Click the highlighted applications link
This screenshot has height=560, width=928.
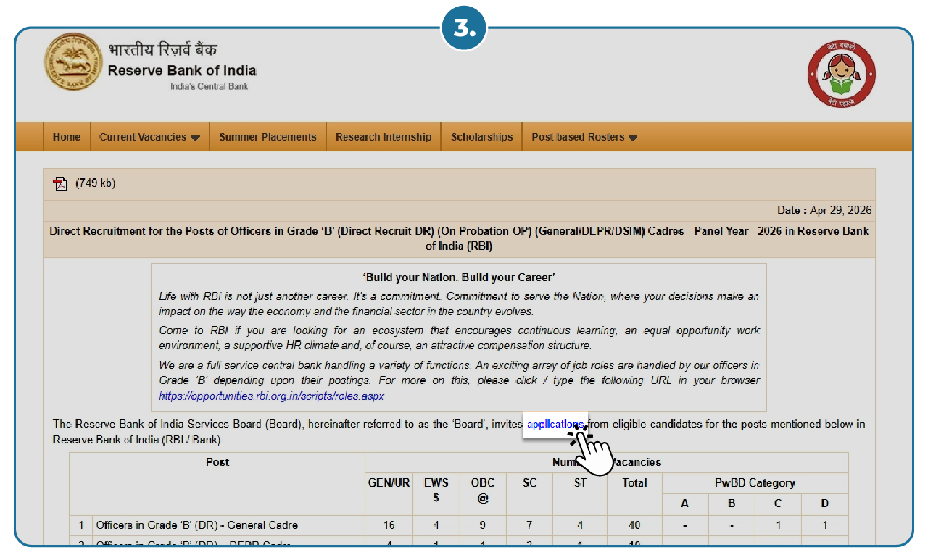pyautogui.click(x=555, y=425)
